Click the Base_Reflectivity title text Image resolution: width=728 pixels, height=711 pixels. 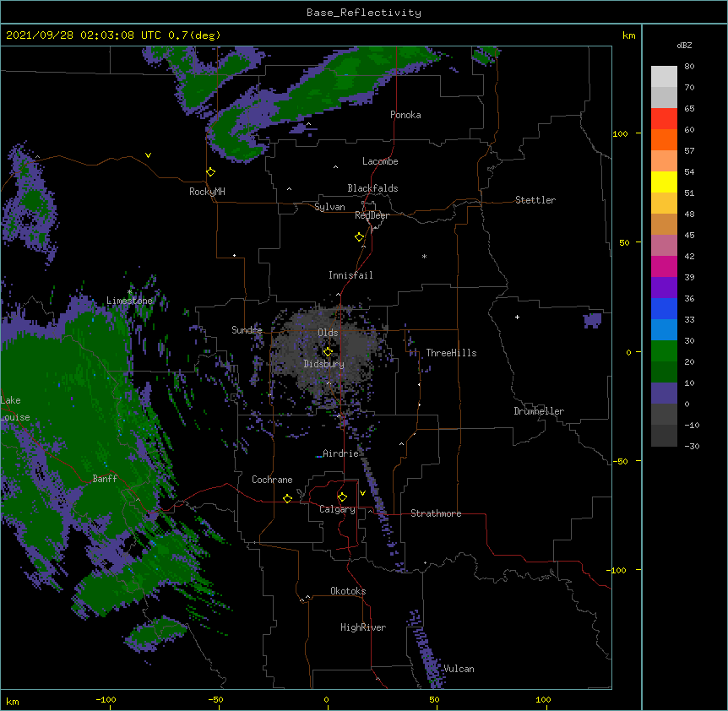point(364,13)
